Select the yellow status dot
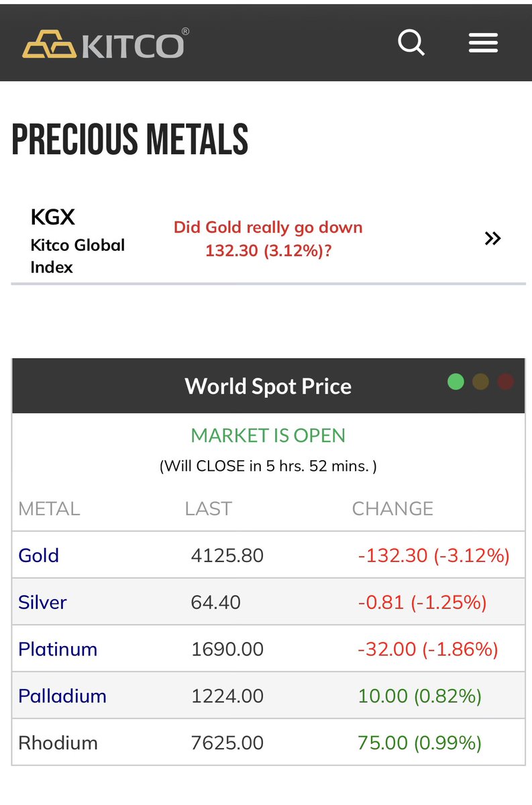This screenshot has height=805, width=532. click(480, 382)
